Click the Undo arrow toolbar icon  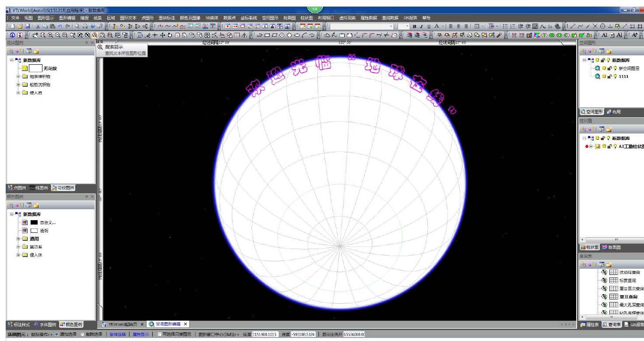pos(59,26)
